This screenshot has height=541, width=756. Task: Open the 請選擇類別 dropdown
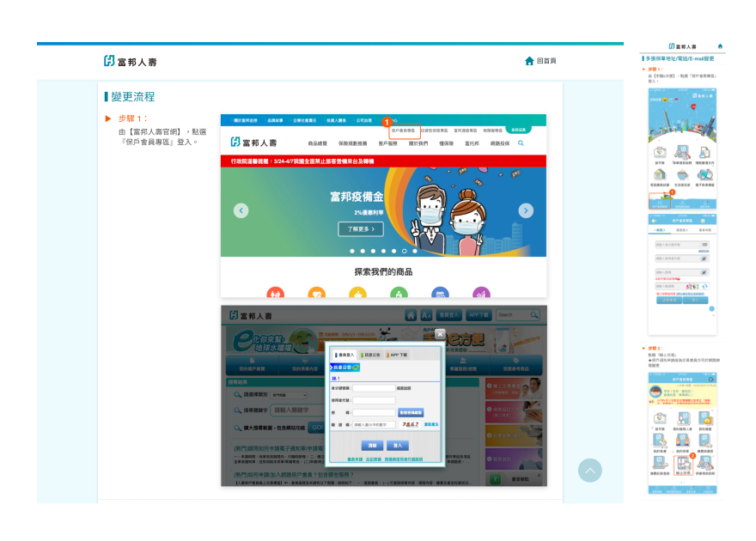(289, 395)
